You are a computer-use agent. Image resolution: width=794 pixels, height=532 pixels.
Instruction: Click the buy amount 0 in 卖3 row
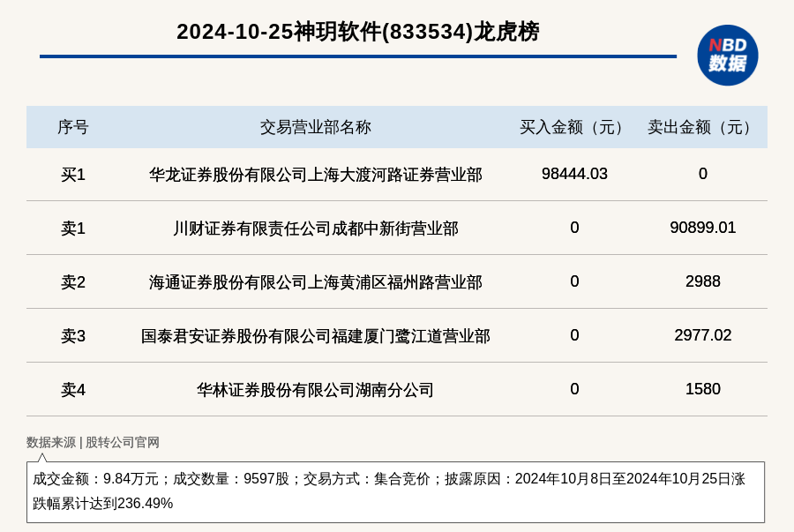click(574, 334)
